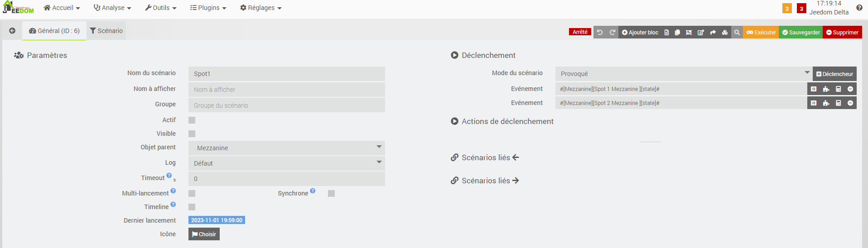868x248 pixels.
Task: Click the copy scenario icon
Action: 677,32
